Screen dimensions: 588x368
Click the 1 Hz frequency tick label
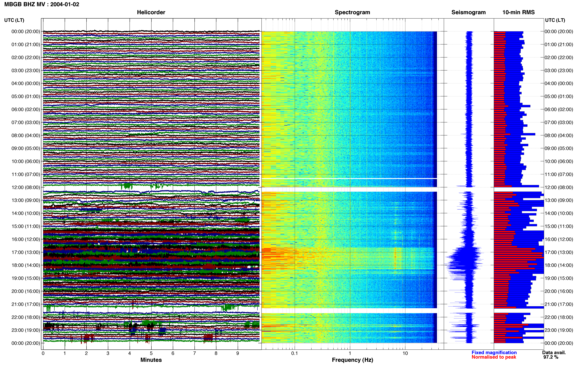[x=350, y=353]
